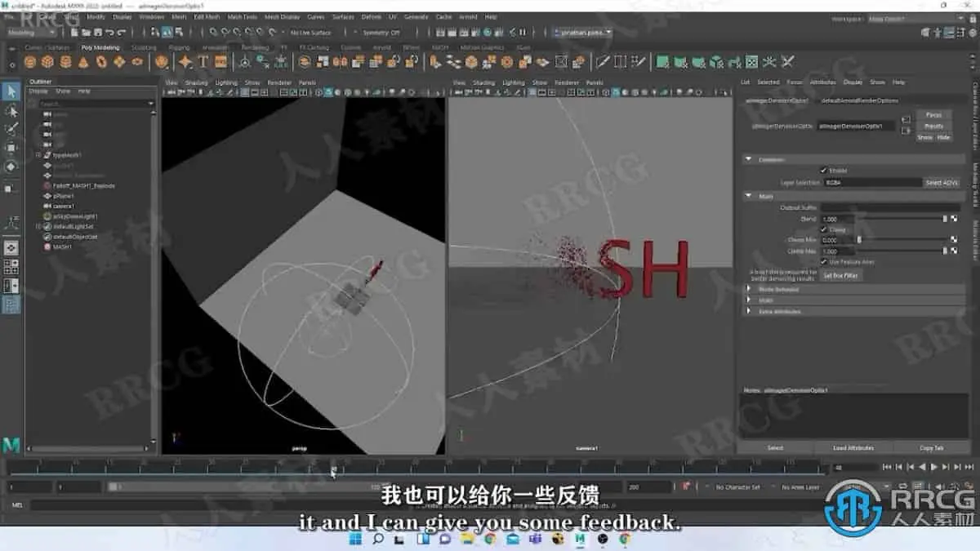Select the Multi-Cut pencil shelf icon

point(603,62)
